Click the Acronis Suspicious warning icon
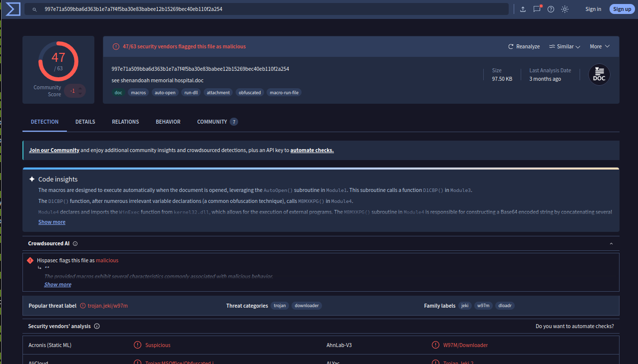The image size is (638, 364). [x=137, y=345]
